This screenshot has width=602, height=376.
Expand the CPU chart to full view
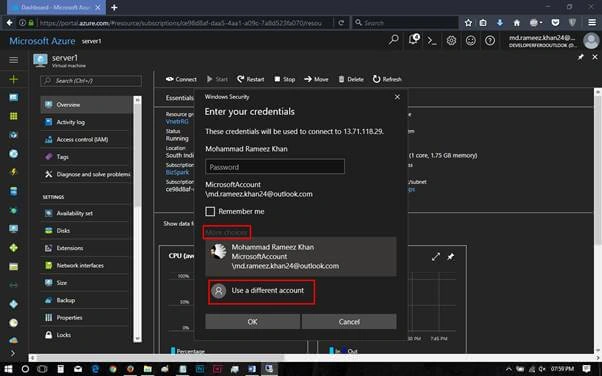(x=436, y=257)
